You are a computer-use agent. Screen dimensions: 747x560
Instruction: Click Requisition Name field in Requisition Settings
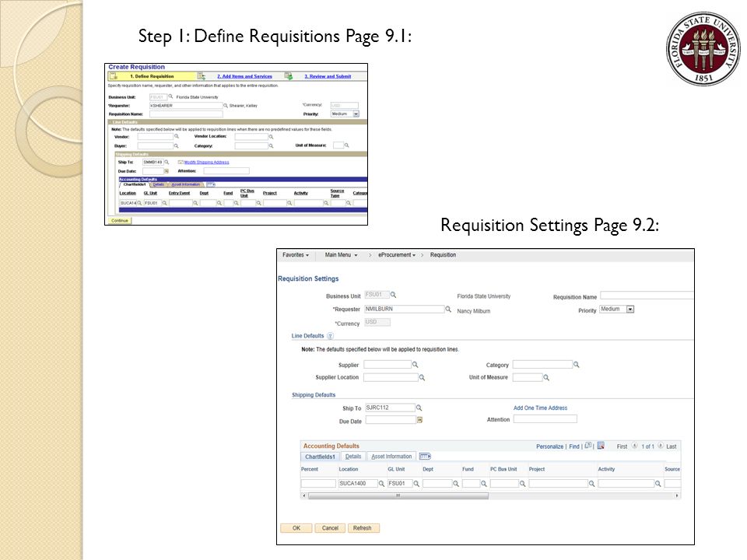click(647, 296)
